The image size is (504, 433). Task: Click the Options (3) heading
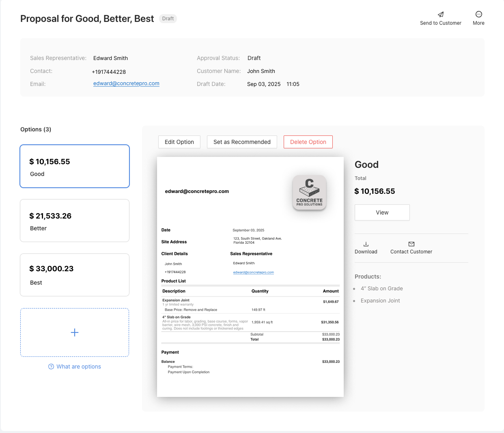point(36,129)
